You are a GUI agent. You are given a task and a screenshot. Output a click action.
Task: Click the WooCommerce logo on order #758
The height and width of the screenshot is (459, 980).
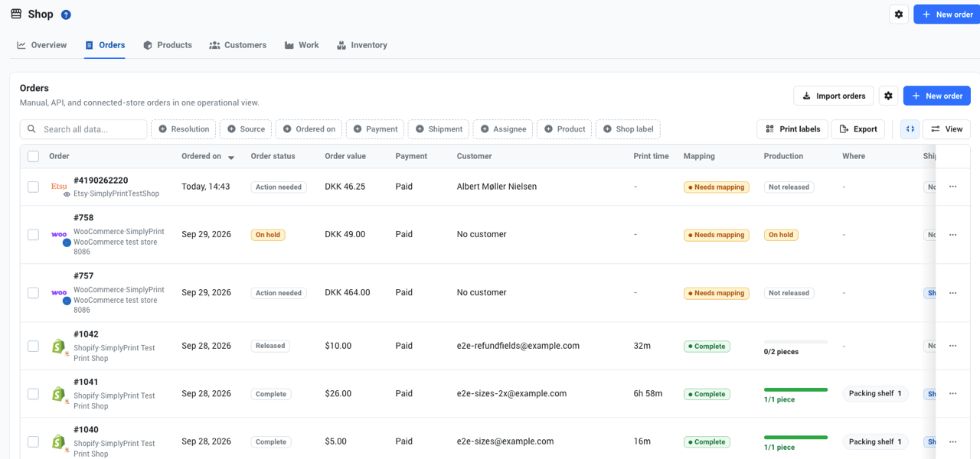[58, 234]
